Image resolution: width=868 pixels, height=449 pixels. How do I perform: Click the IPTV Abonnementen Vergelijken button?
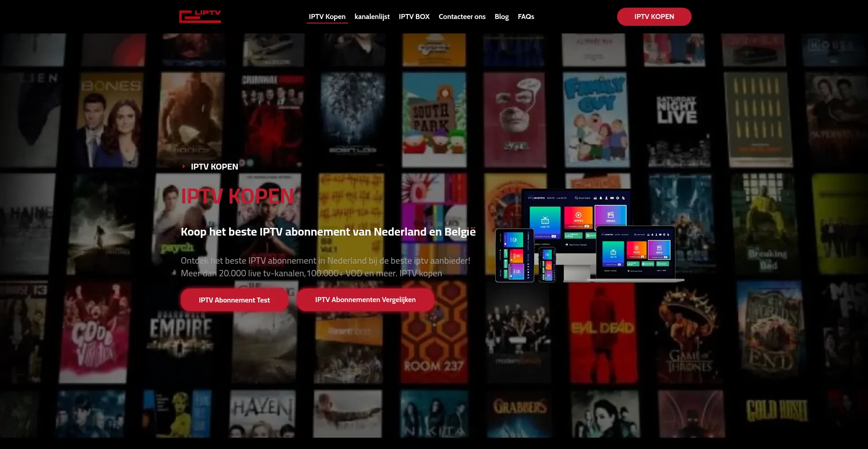tap(365, 300)
